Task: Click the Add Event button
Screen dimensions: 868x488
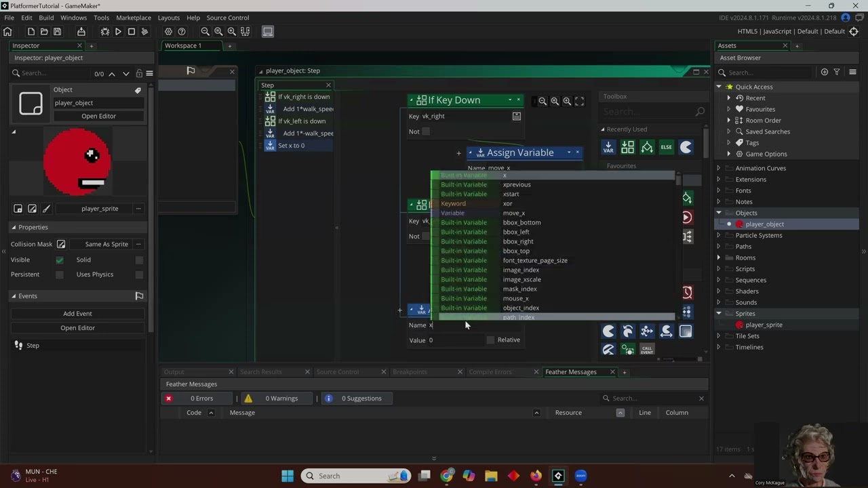Action: [x=77, y=314]
